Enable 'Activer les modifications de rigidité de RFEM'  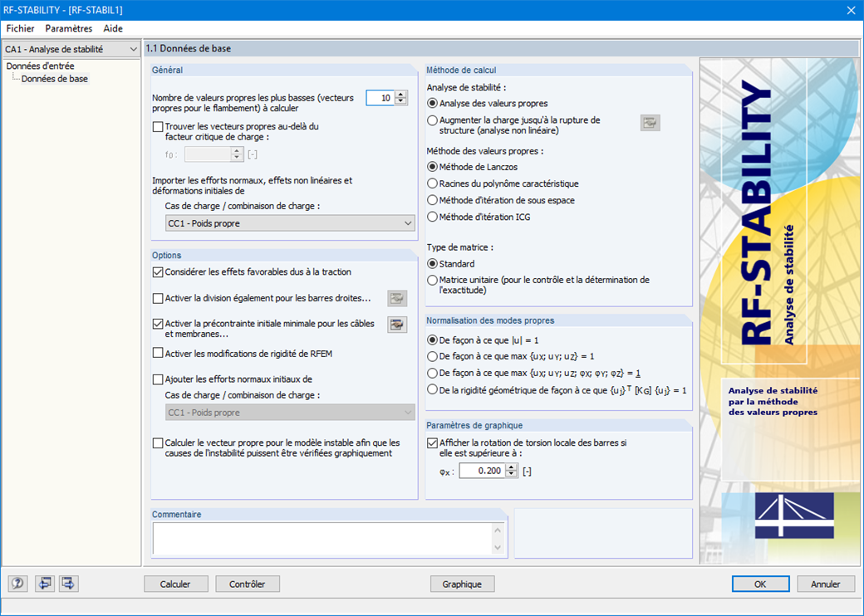click(x=158, y=354)
